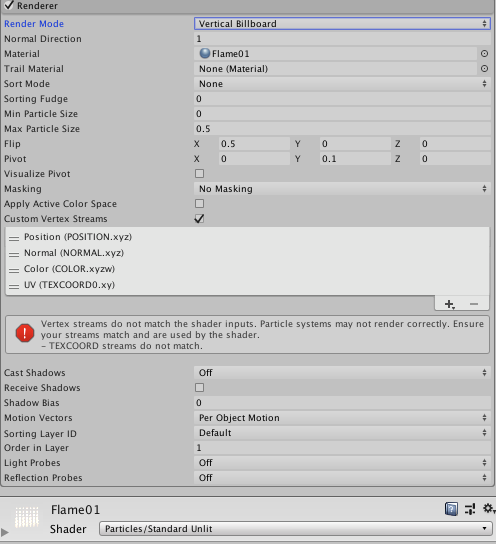Toggle the Renderer module checkbox

(x=9, y=5)
